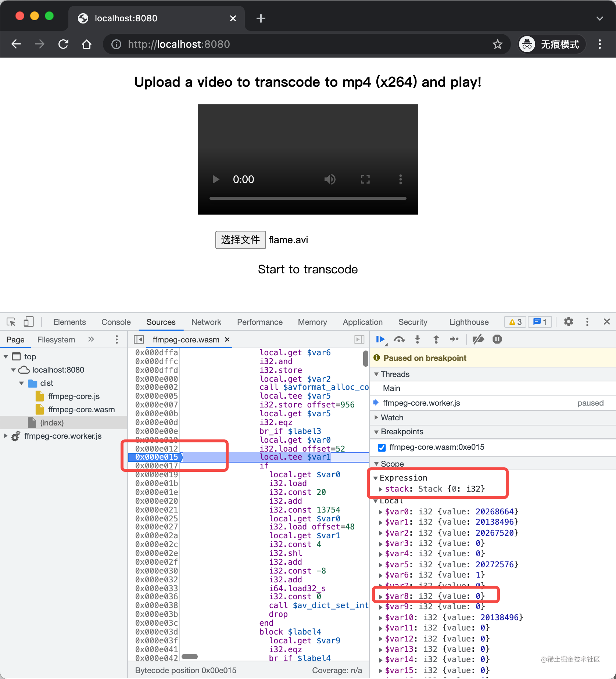Collapse the top frame tree node
The width and height of the screenshot is (616, 679).
[x=6, y=357]
